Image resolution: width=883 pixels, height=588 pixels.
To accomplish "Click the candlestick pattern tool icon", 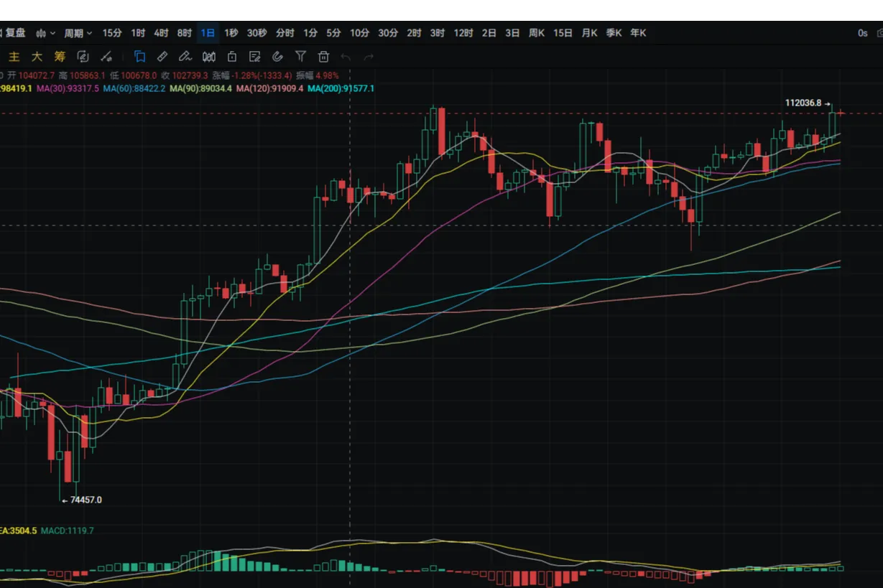I will (209, 57).
